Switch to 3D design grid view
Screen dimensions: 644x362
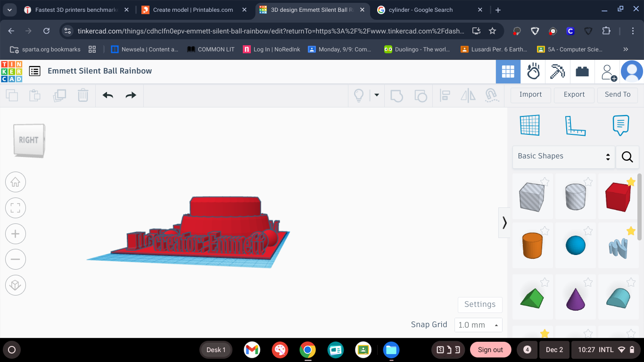508,72
